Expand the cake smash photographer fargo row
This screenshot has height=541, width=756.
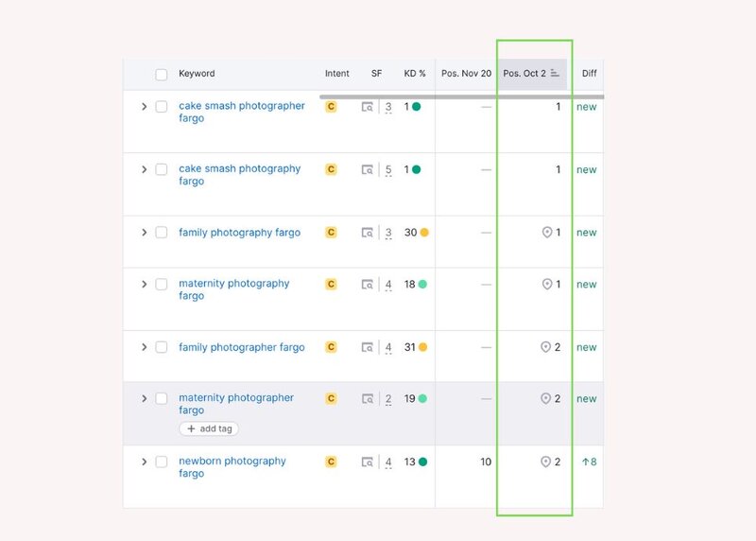(145, 107)
